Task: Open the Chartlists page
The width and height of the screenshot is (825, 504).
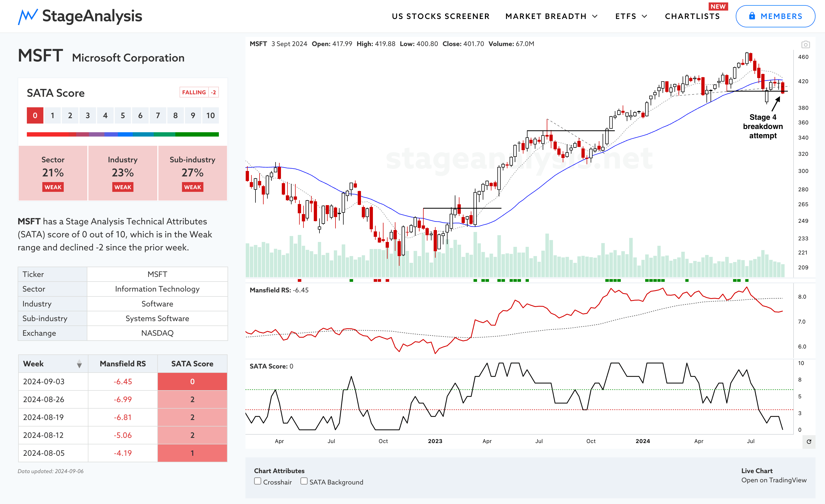Action: coord(692,16)
